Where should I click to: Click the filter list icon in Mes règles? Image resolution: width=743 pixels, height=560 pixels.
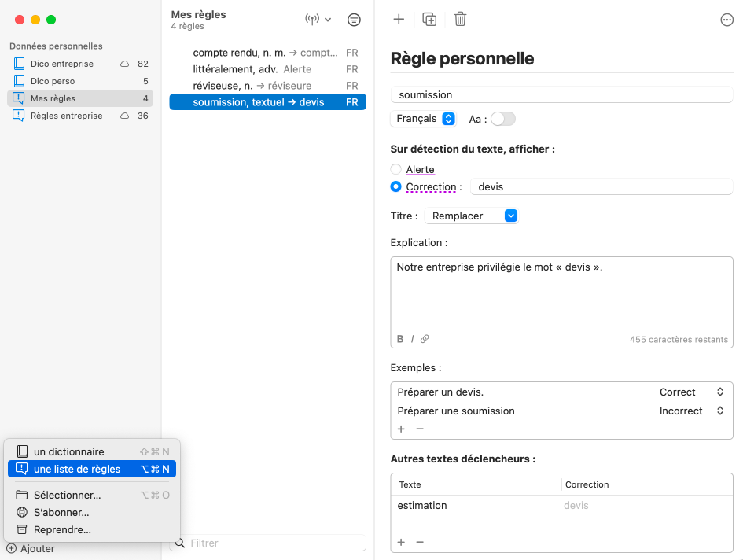click(x=354, y=20)
